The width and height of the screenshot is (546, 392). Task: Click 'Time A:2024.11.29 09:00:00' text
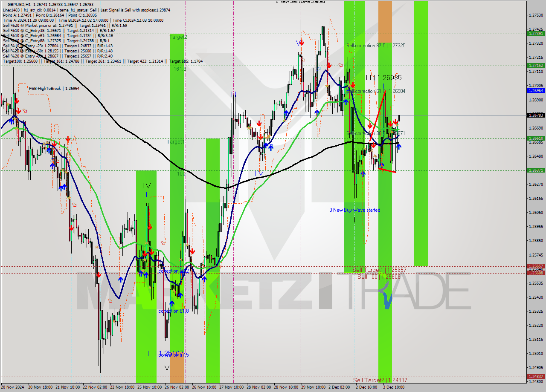click(x=29, y=20)
